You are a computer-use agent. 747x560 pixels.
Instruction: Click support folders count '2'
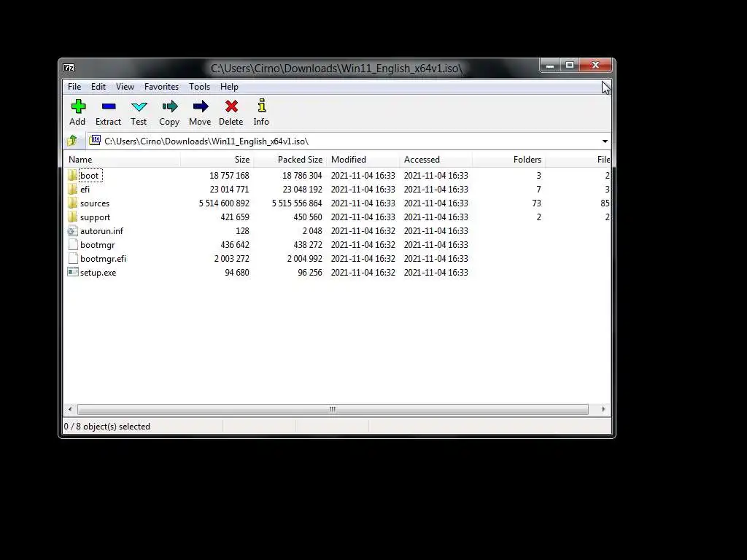539,217
